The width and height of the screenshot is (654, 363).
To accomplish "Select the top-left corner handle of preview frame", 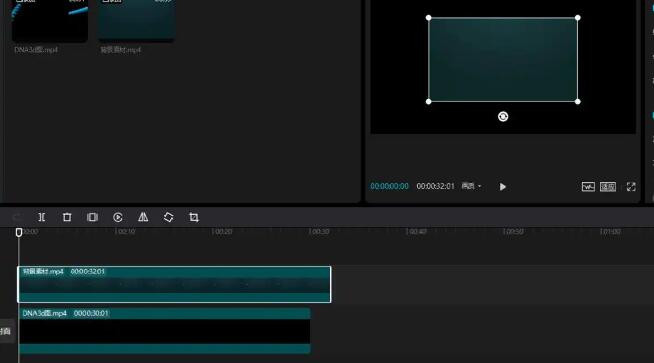I will click(x=428, y=18).
